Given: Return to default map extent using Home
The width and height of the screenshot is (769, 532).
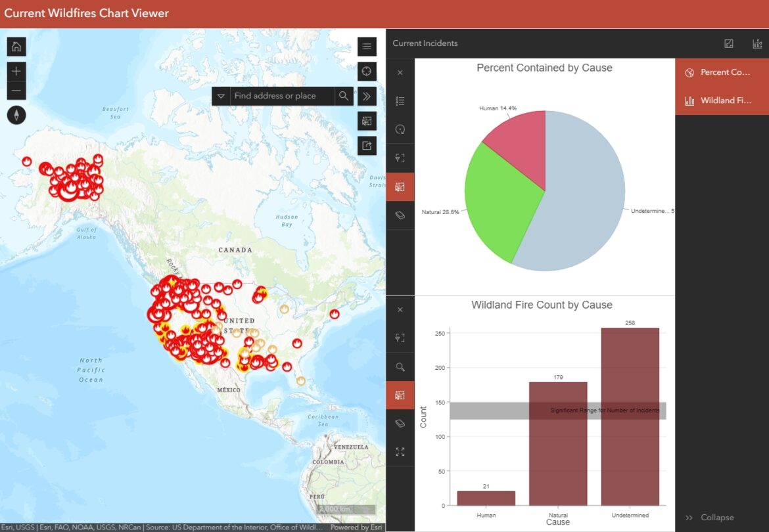Looking at the screenshot, I should tap(16, 46).
